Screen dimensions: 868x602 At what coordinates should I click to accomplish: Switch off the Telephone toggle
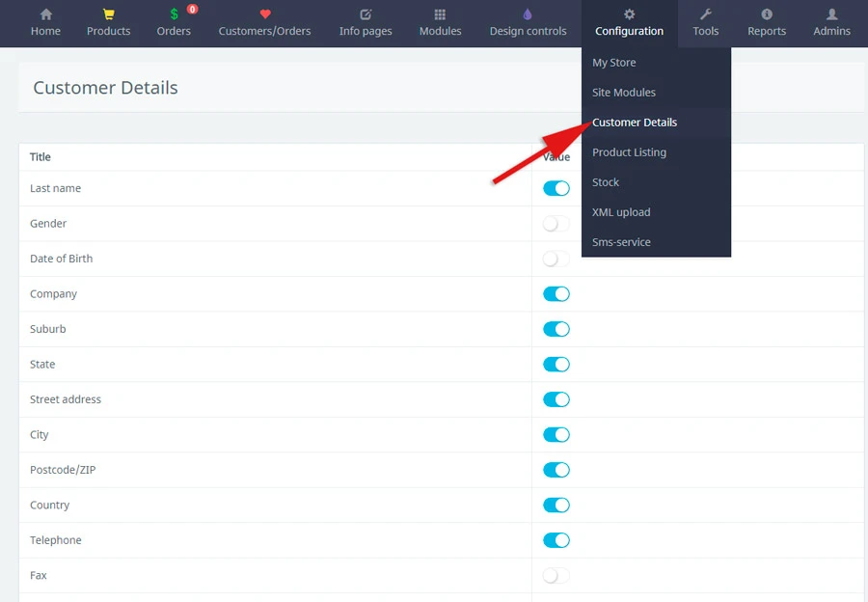(556, 540)
